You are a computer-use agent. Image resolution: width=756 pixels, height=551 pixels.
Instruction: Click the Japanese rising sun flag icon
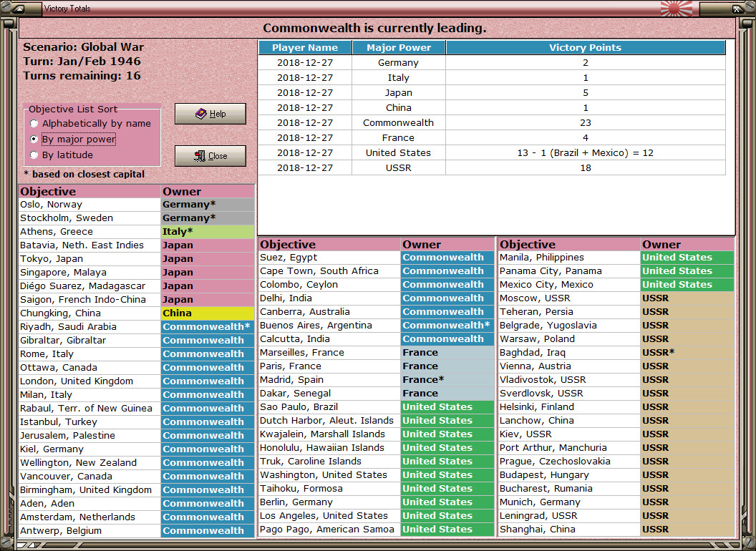tap(676, 8)
